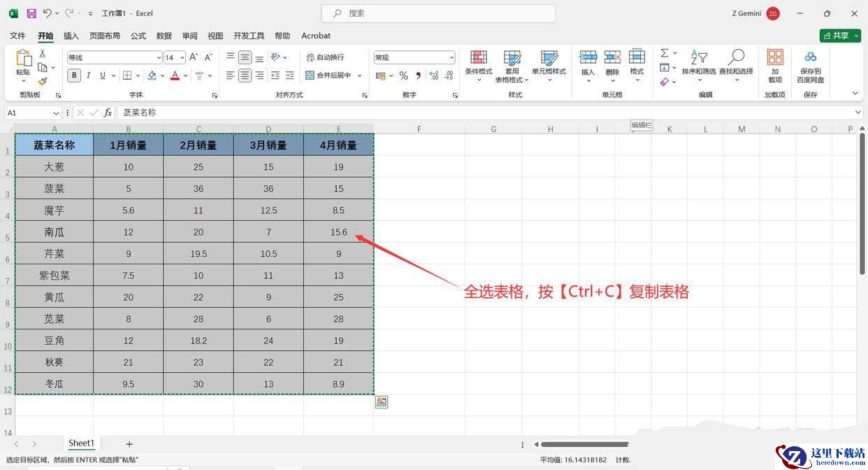The image size is (868, 470).
Task: Decrease font size with the smaller A icon
Action: tap(208, 57)
